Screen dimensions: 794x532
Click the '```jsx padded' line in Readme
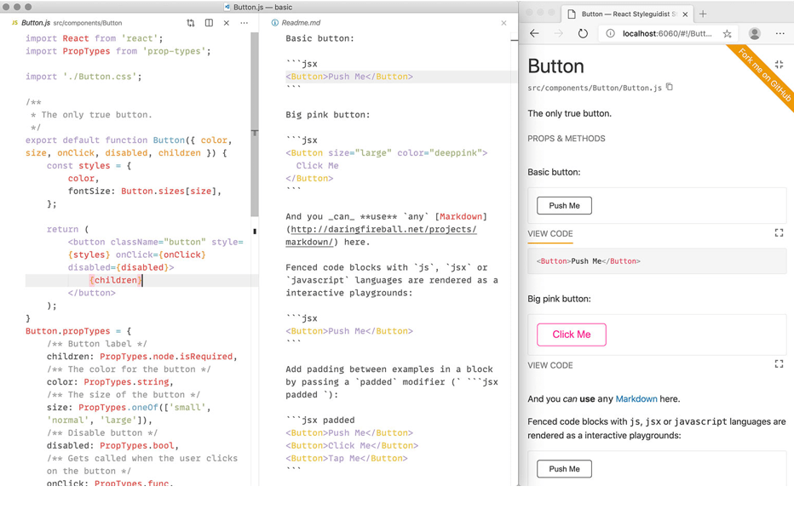pyautogui.click(x=320, y=420)
